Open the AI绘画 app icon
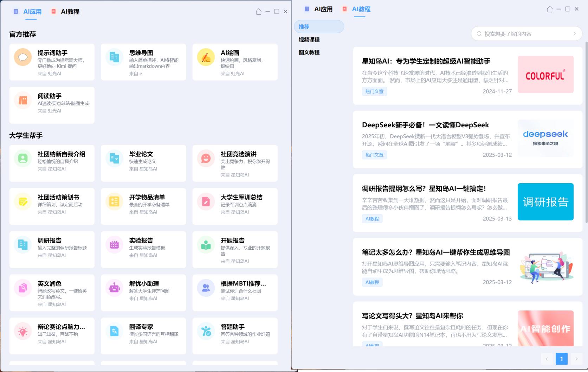This screenshot has height=372, width=588. coord(206,57)
